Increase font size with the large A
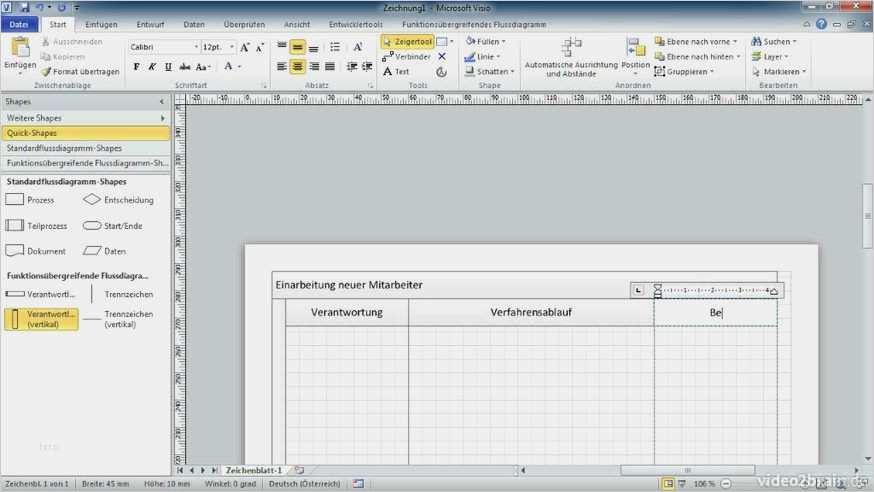The height and width of the screenshot is (492, 874). [245, 47]
